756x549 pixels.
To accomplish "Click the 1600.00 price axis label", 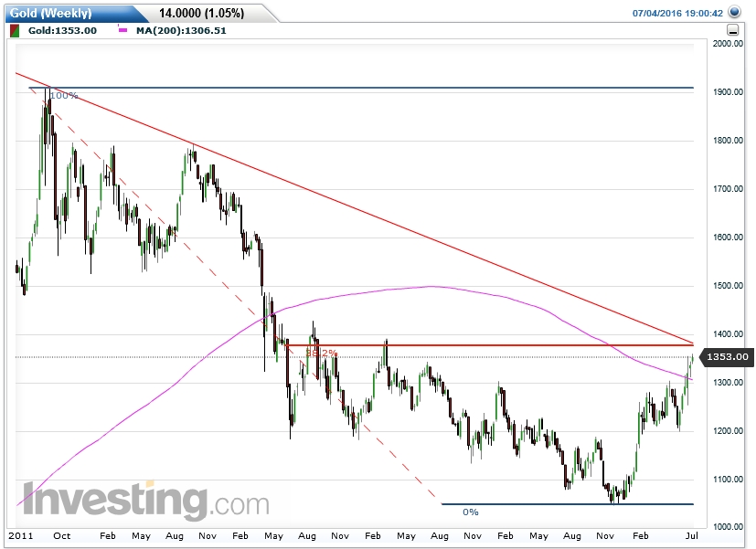I will pyautogui.click(x=728, y=237).
